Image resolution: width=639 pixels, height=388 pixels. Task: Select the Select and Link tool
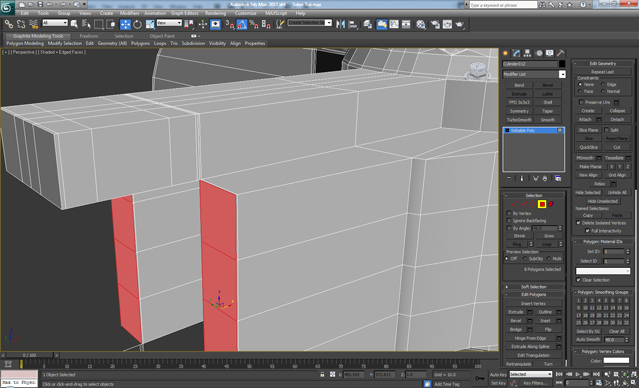9,24
